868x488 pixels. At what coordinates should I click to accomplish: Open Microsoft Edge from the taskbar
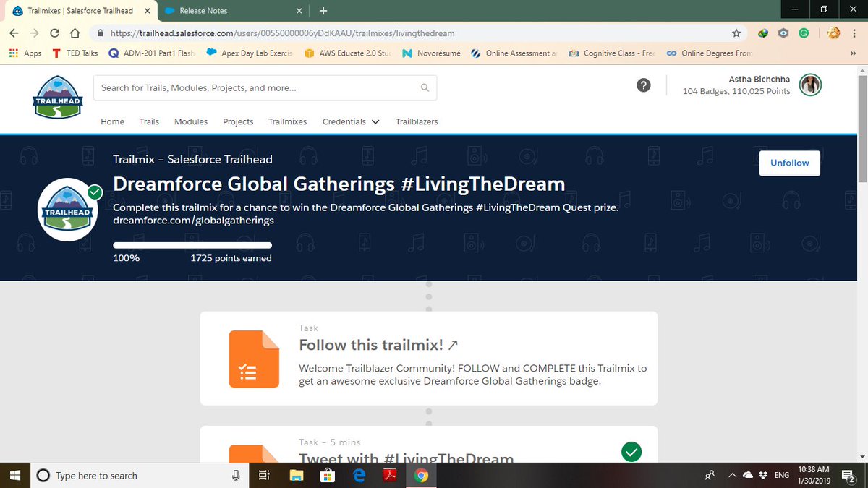coord(358,476)
